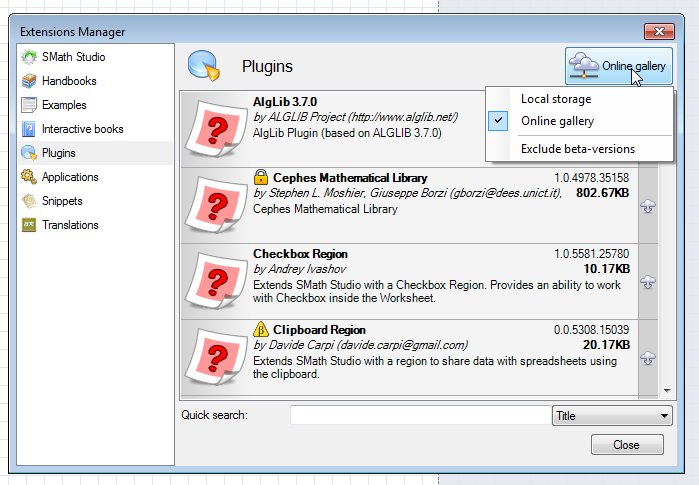
Task: Download Clipboard Region plugin via cloud icon
Action: click(648, 358)
